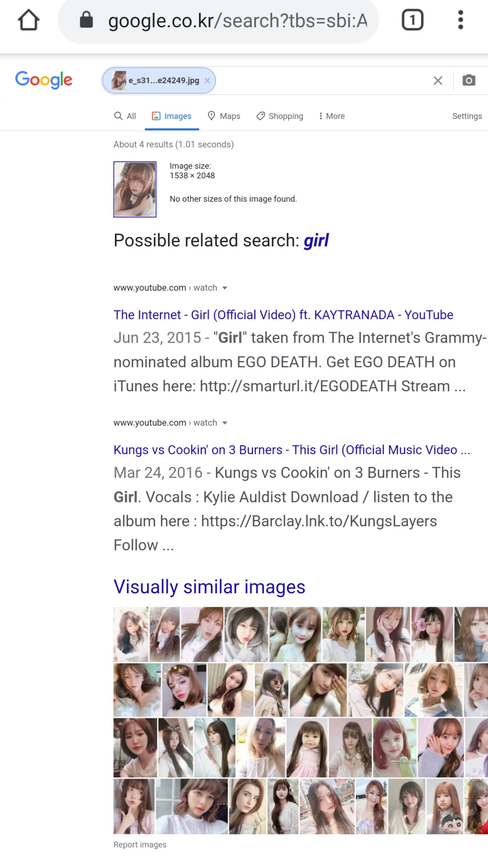Open the Visually similar images heading link
This screenshot has height=868, width=488.
209,586
